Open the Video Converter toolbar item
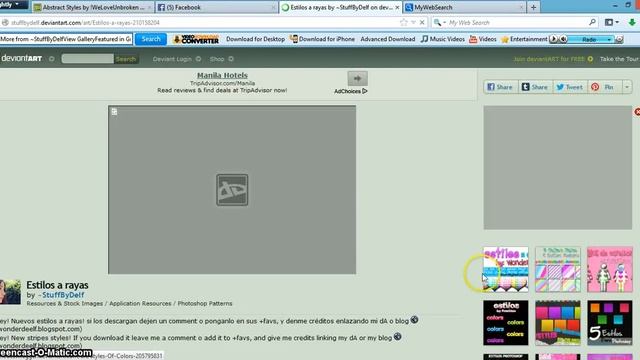 pyautogui.click(x=196, y=39)
